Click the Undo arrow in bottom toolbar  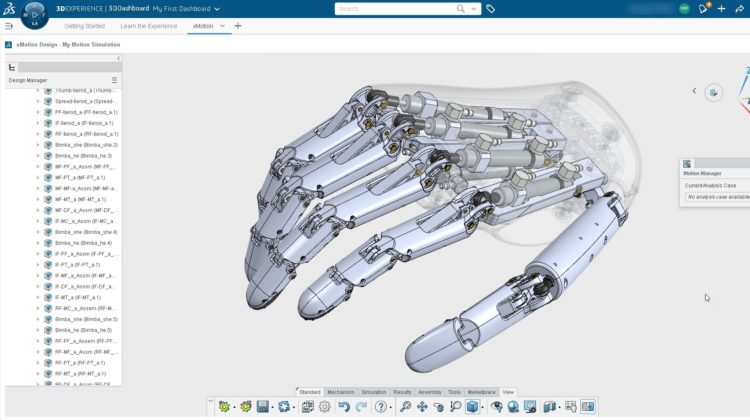click(x=343, y=407)
